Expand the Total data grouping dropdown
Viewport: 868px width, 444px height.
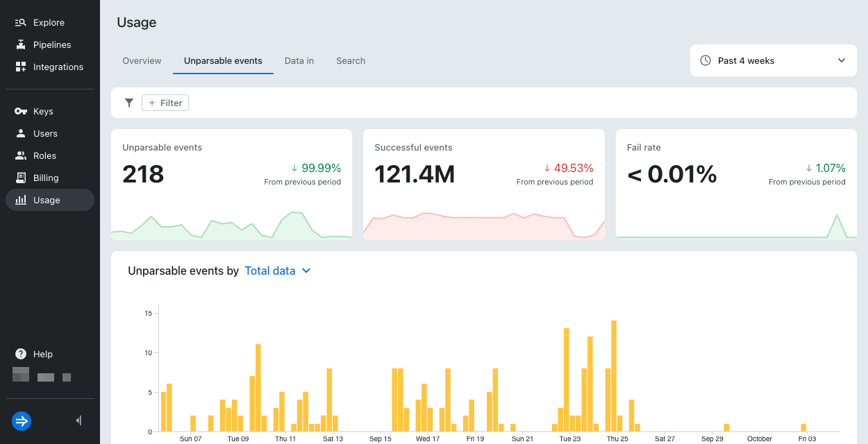tap(278, 271)
